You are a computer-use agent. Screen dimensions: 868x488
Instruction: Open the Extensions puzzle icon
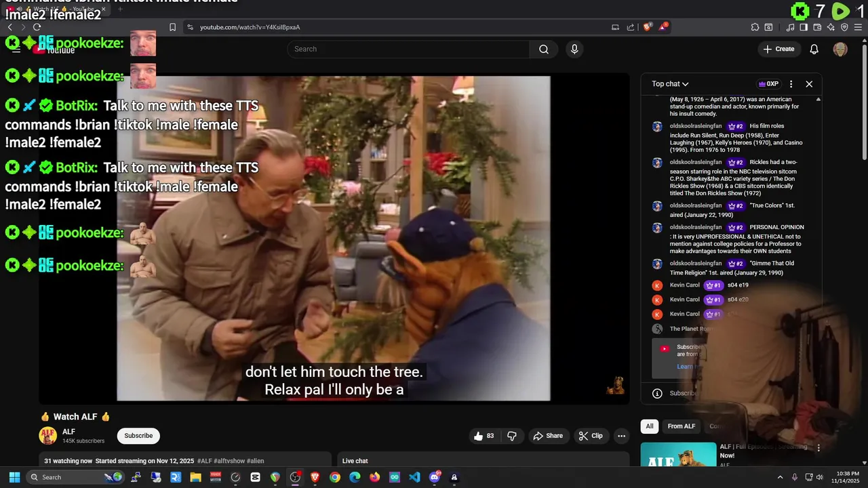point(755,27)
